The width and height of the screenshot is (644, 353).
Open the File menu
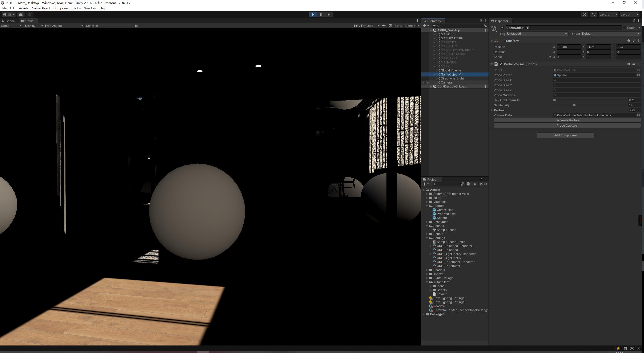point(4,8)
